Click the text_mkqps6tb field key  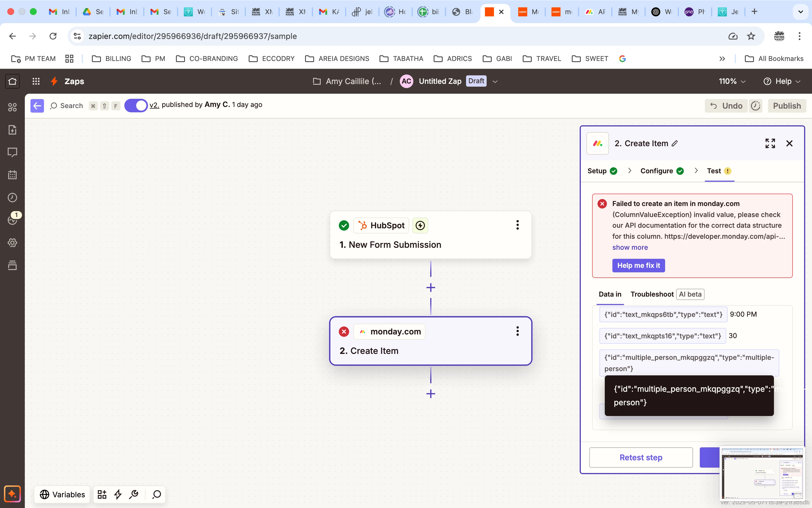tap(663, 314)
